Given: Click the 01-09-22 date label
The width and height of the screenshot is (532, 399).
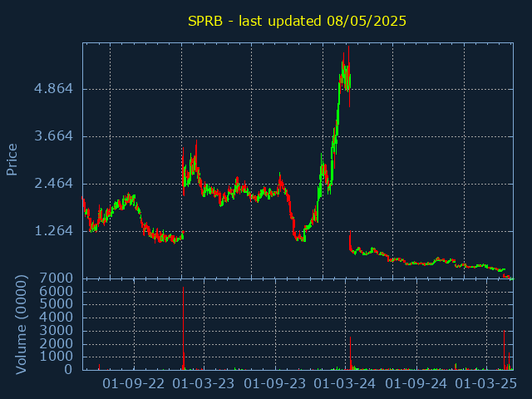Looking at the screenshot, I should 134,384.
